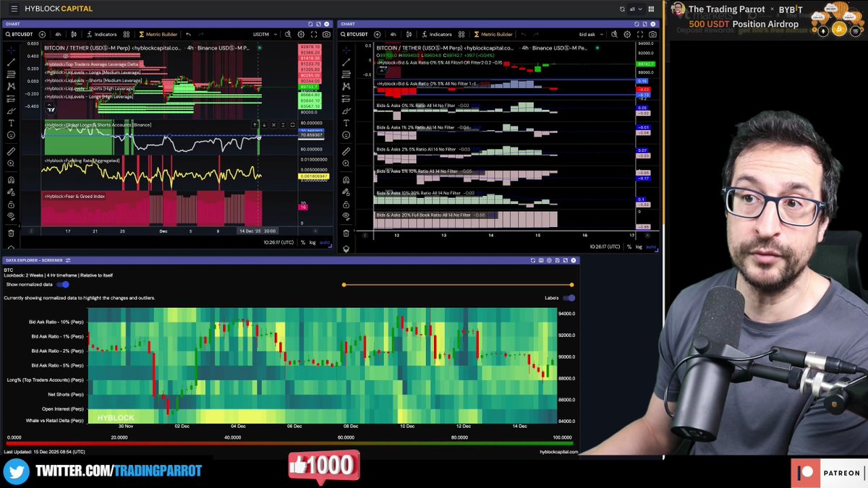Click 'Bid Ask Ratio - 10% (Perp)' row label
The height and width of the screenshot is (488, 868).
click(56, 322)
